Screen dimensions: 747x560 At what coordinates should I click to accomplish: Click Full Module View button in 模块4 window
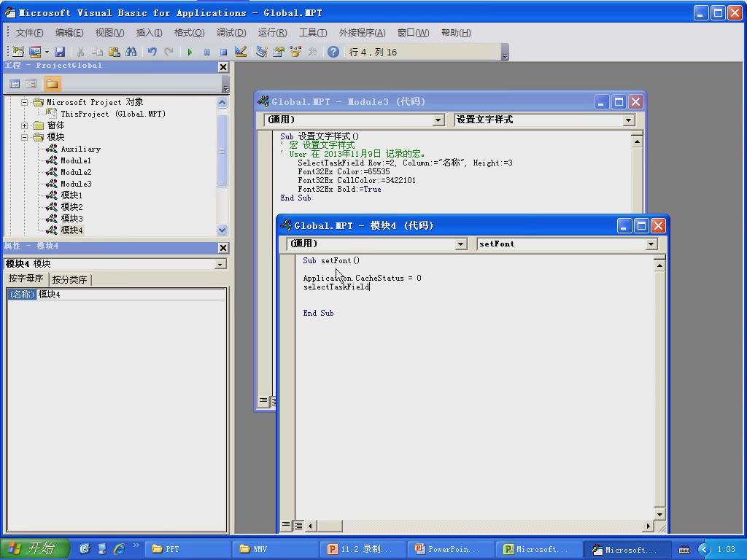(x=298, y=525)
